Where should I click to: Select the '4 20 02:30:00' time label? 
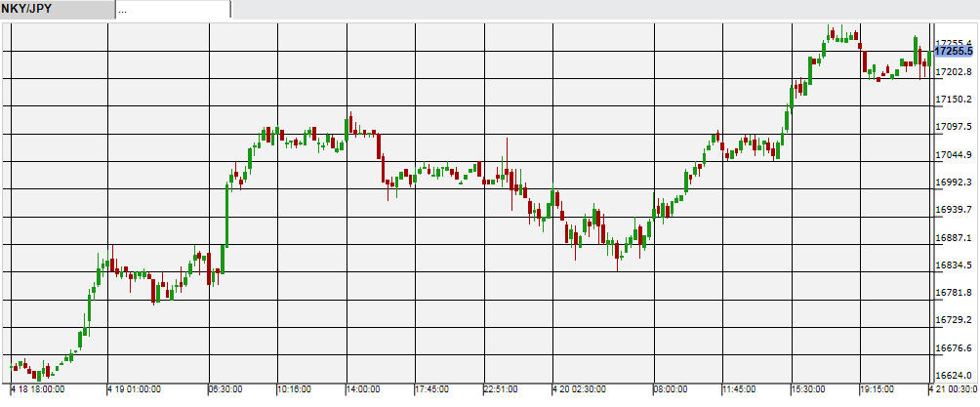[x=580, y=389]
